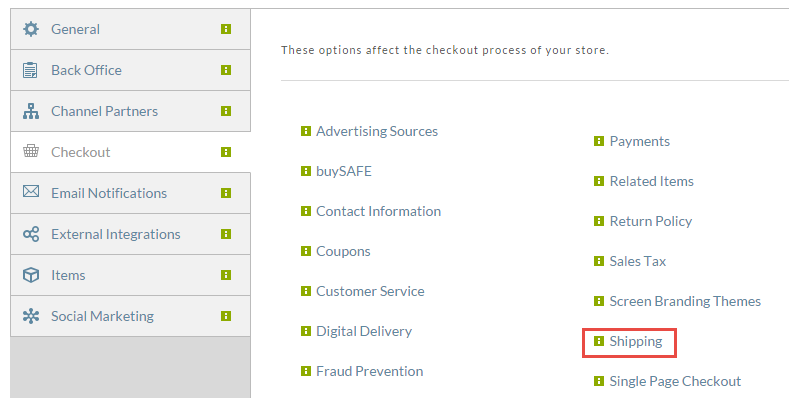The width and height of the screenshot is (789, 398).
Task: Click the clipboard icon next to Back Office
Action: pos(30,70)
